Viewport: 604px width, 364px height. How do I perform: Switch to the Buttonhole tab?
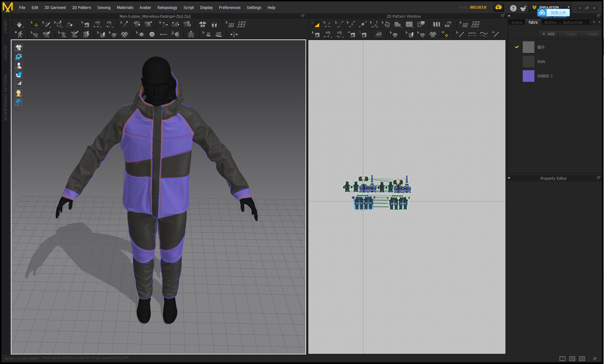coord(573,22)
